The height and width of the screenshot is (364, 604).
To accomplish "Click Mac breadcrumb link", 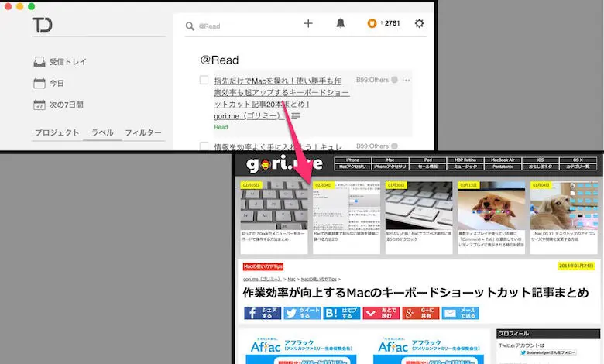I will click(292, 279).
